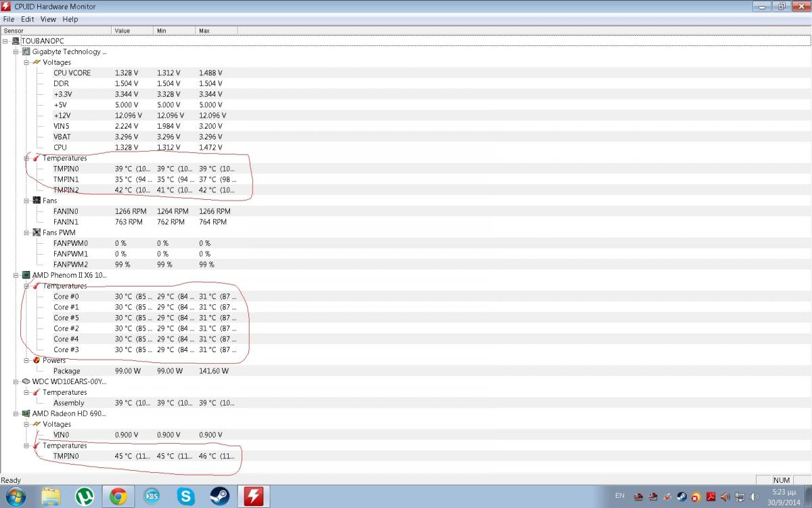Collapse the TOUBANOPC root node
This screenshot has width=812, height=508.
tap(5, 41)
